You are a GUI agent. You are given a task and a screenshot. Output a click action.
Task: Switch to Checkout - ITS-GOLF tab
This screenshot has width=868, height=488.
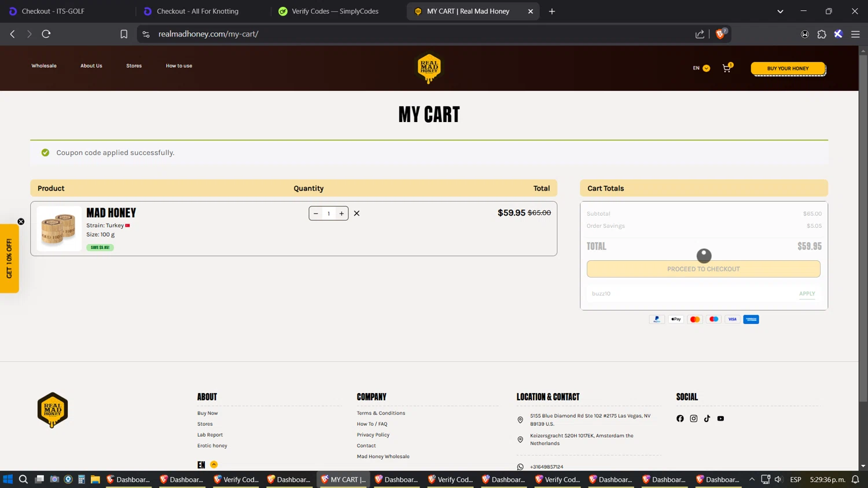pyautogui.click(x=53, y=11)
